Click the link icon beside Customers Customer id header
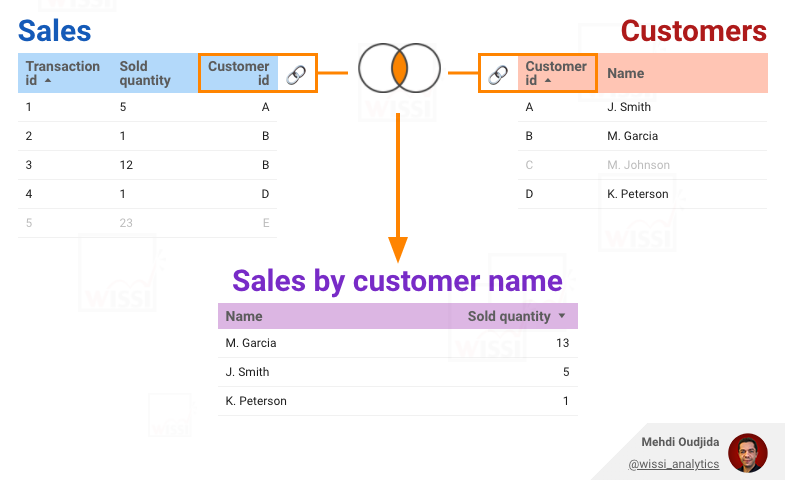785x480 pixels. 498,75
